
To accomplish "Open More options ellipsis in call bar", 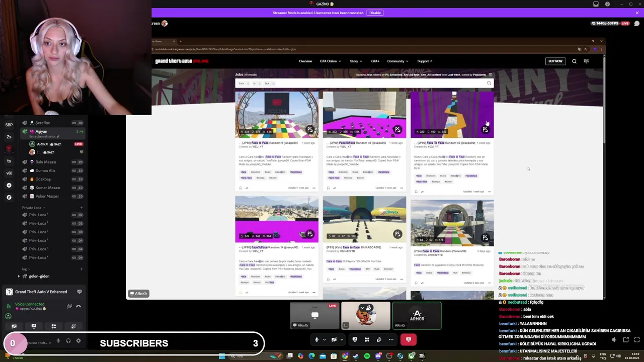I will [x=391, y=339].
